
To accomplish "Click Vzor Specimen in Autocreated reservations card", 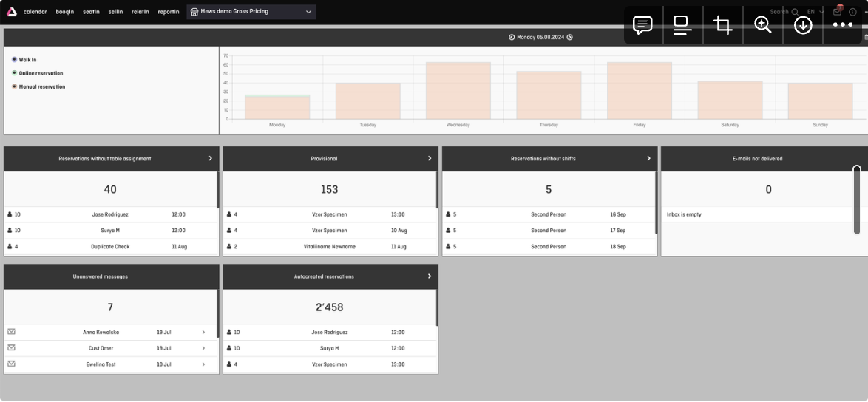I will pyautogui.click(x=329, y=364).
